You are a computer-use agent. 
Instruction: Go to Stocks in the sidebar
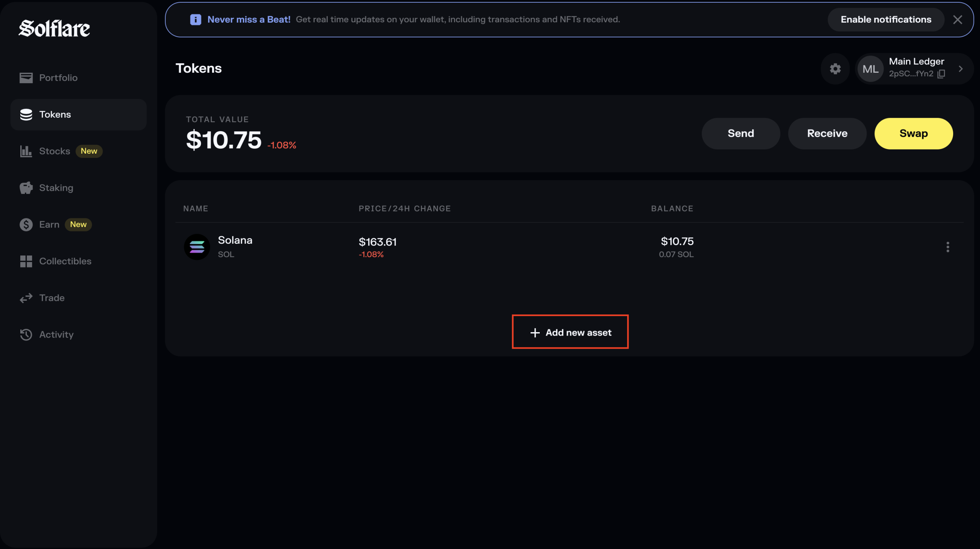pos(54,151)
